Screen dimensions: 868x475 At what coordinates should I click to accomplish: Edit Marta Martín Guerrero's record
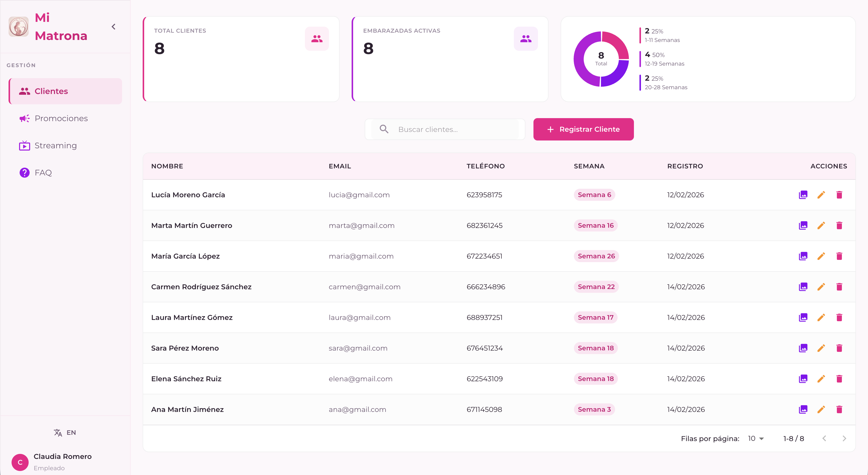(x=821, y=225)
